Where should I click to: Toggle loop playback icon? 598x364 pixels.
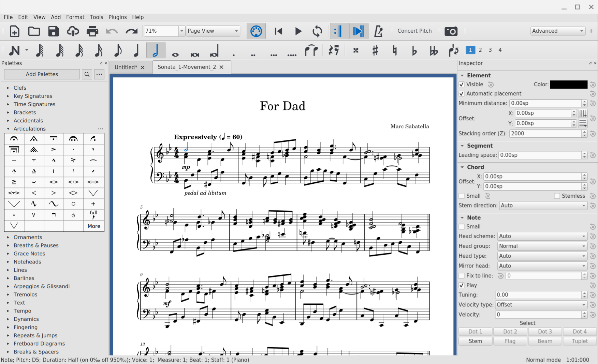click(x=317, y=31)
